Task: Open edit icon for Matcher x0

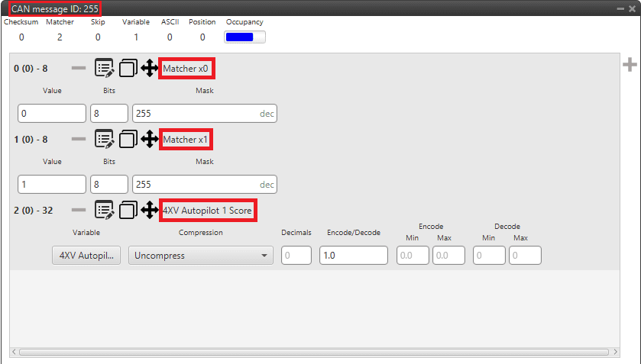Action: coord(105,69)
